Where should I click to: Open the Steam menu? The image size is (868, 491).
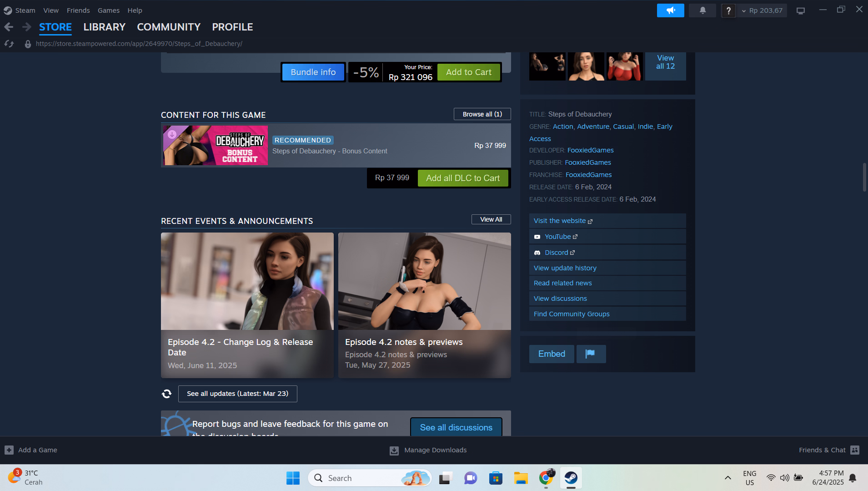(x=25, y=10)
